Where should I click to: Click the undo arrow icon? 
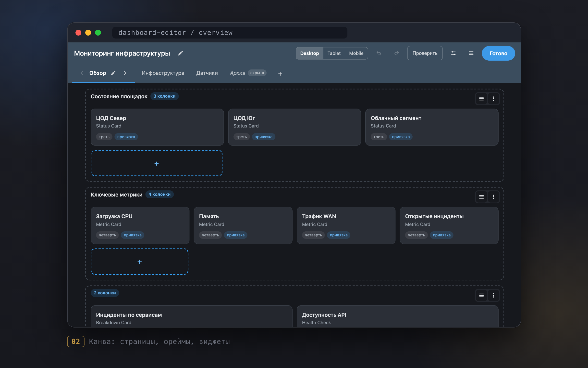click(x=379, y=53)
